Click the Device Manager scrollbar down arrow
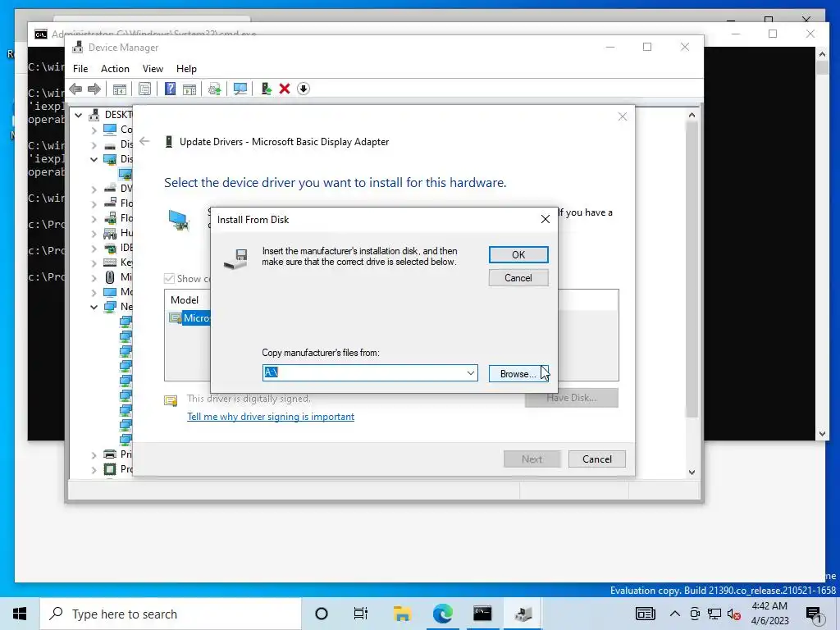840x630 pixels. [x=692, y=472]
